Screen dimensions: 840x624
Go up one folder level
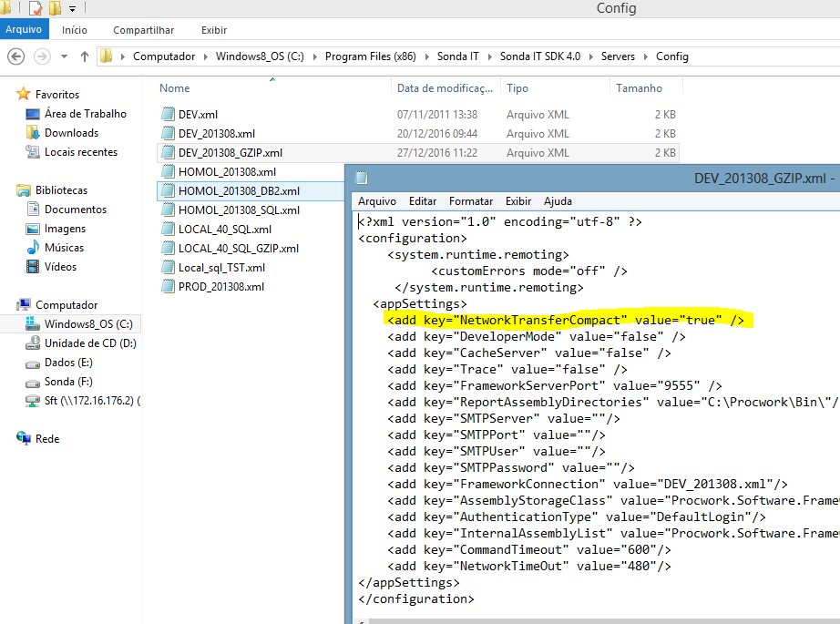point(85,56)
